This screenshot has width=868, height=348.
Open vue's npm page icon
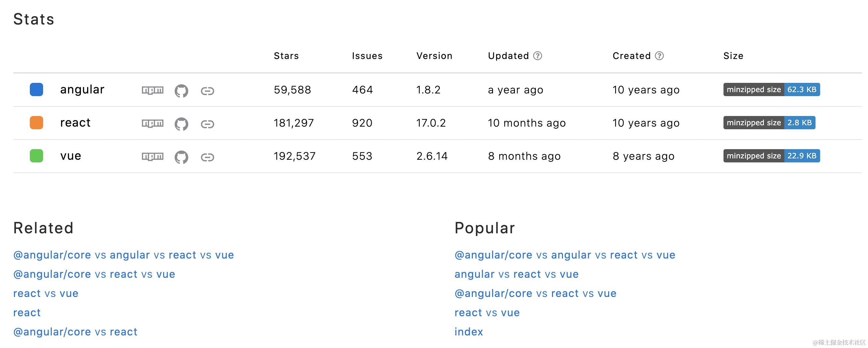[x=153, y=156]
